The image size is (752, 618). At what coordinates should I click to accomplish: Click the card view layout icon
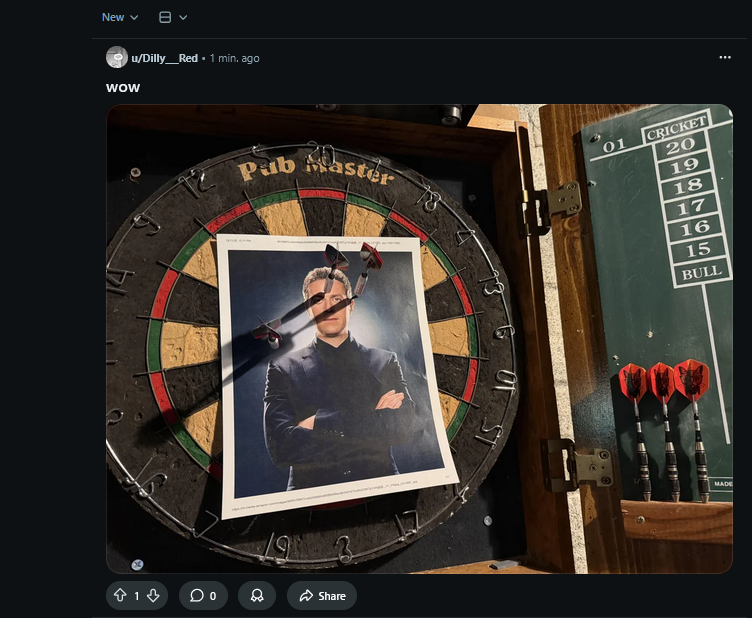165,17
